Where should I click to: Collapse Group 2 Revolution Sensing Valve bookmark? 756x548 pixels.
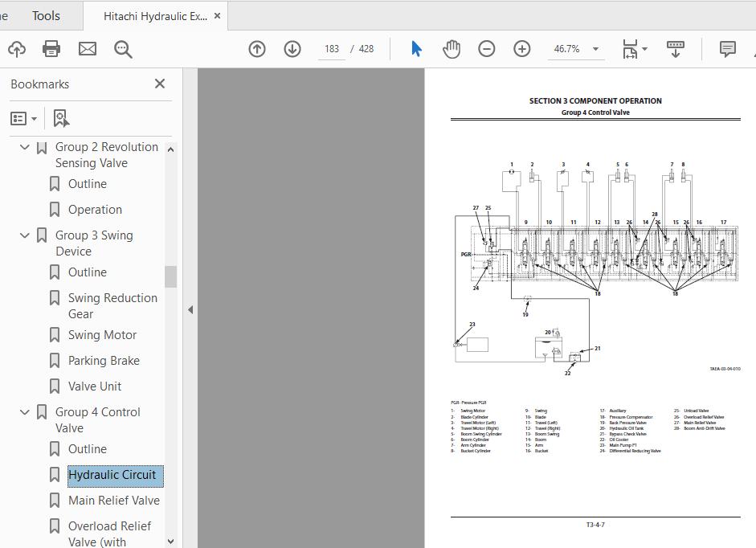pyautogui.click(x=24, y=147)
